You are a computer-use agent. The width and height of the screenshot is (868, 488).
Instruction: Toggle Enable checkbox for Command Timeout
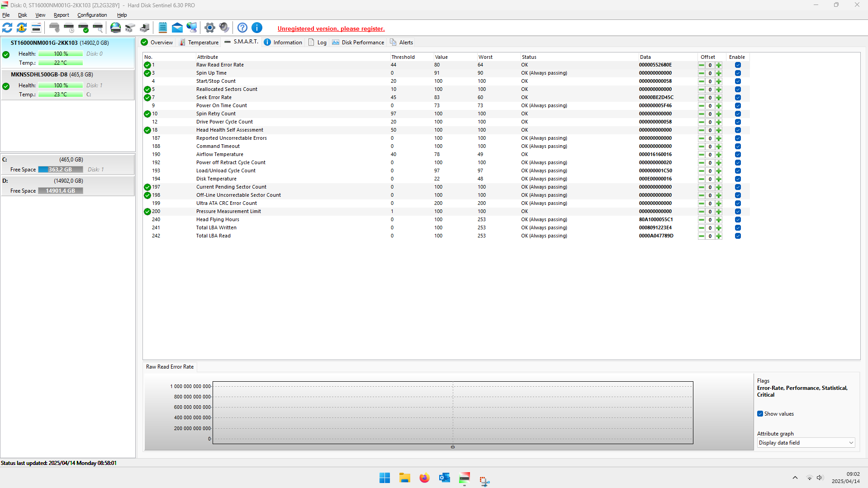point(738,147)
